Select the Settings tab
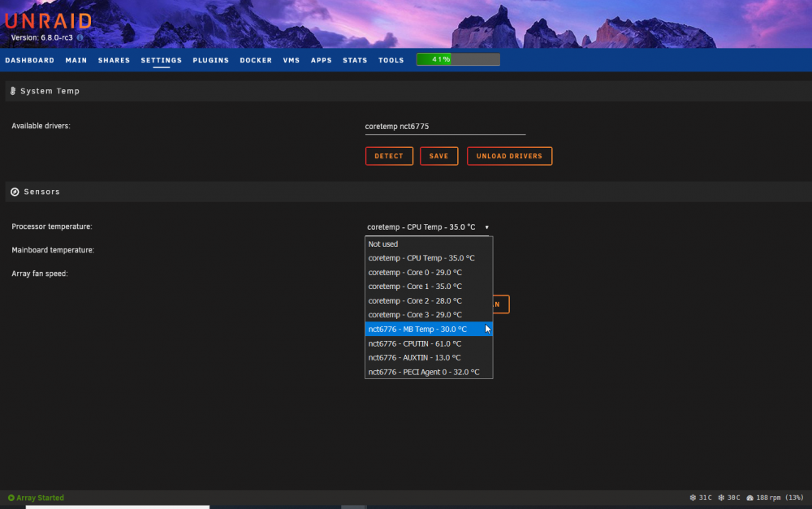The height and width of the screenshot is (509, 812). click(x=161, y=60)
